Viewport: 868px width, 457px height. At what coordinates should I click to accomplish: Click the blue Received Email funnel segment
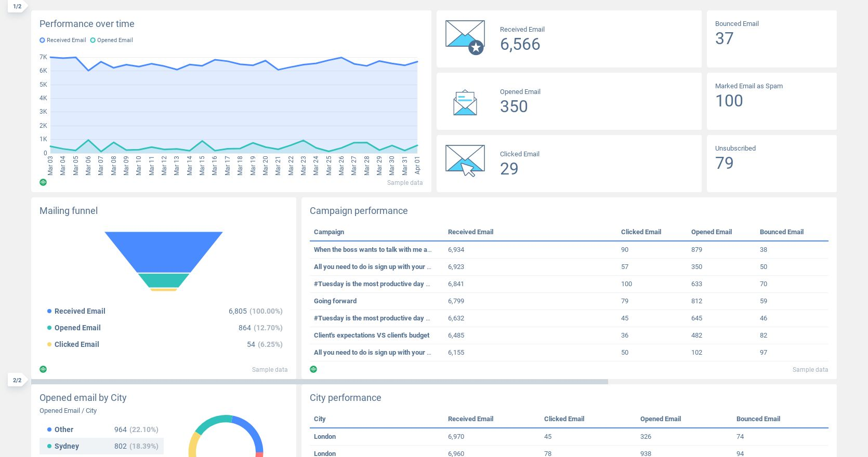pos(164,251)
